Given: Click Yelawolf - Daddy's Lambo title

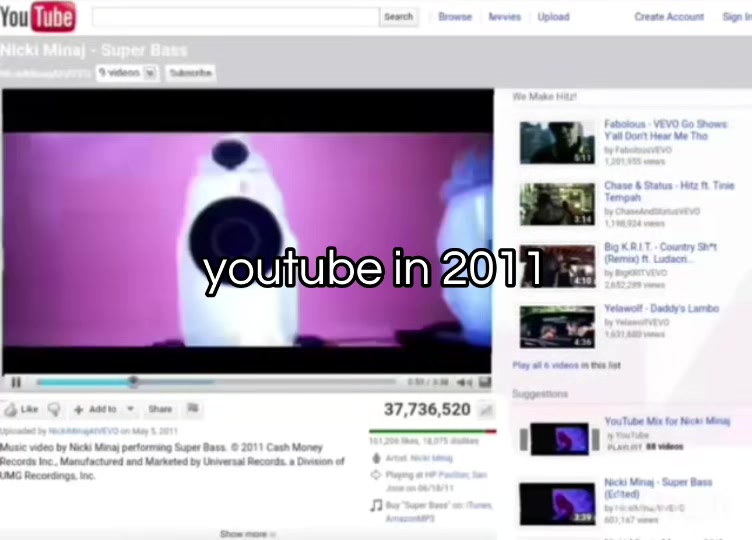Looking at the screenshot, I should click(661, 308).
